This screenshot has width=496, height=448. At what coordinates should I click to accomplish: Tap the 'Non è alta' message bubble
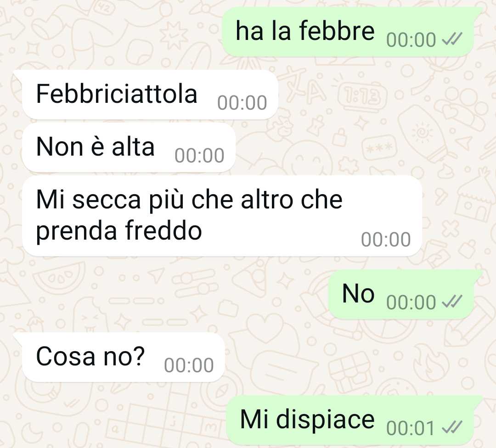(x=129, y=147)
